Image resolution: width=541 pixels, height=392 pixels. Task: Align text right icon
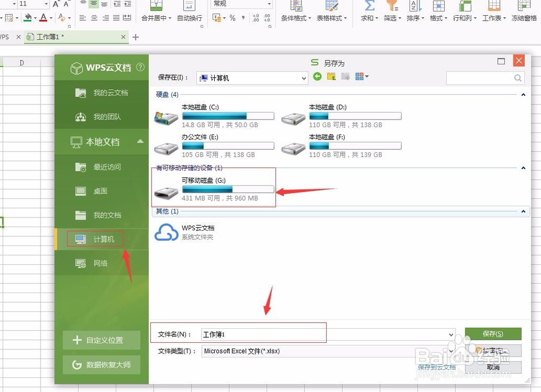pyautogui.click(x=105, y=18)
